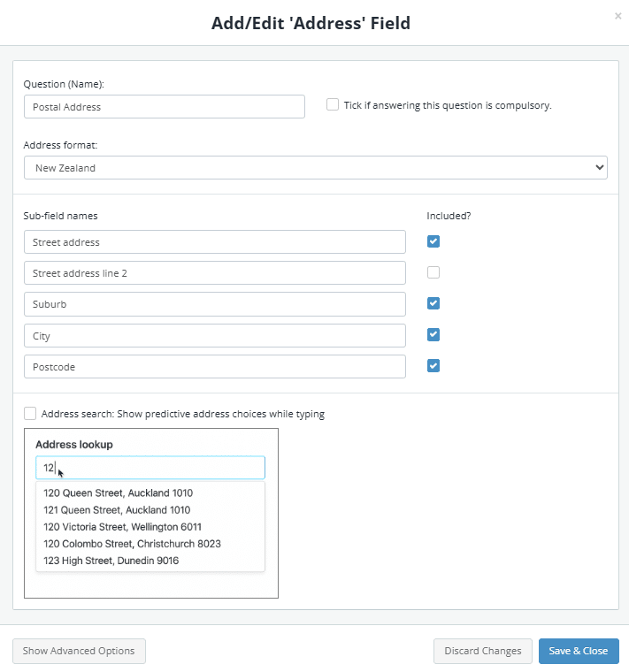Click inside the Address lookup search box
This screenshot has height=672, width=629.
150,468
